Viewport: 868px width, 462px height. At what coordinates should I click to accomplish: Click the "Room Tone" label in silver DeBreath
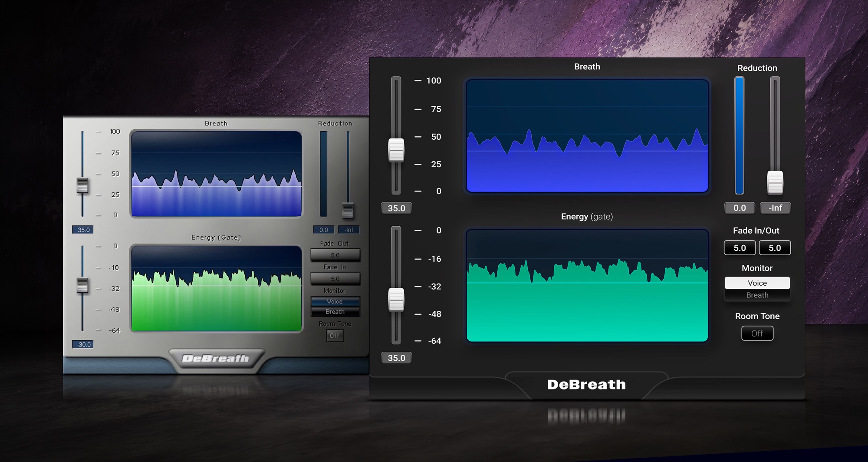point(335,324)
